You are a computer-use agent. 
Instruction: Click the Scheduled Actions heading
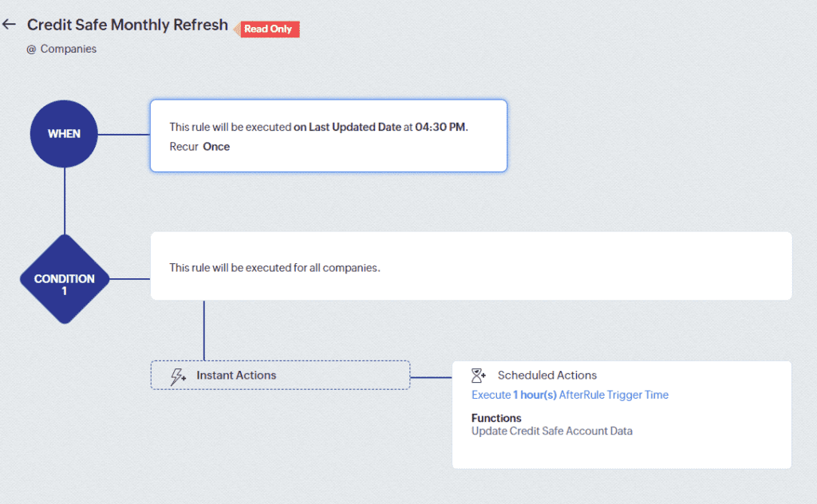tap(547, 376)
